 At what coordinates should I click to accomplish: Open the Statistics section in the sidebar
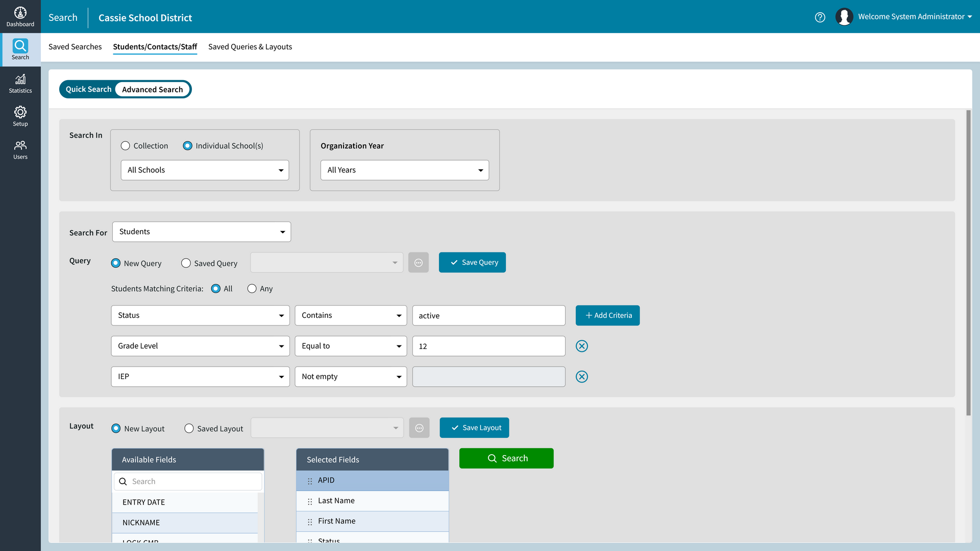click(20, 83)
